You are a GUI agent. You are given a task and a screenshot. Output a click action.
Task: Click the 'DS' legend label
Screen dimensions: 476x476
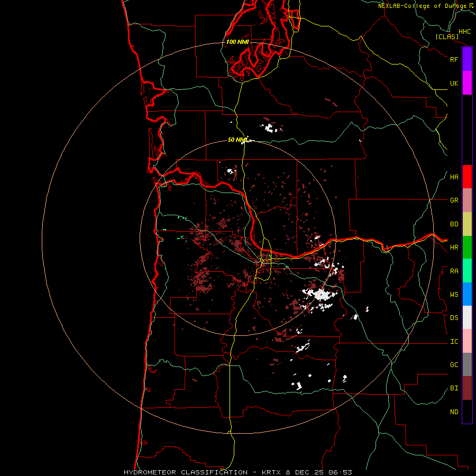tap(454, 318)
